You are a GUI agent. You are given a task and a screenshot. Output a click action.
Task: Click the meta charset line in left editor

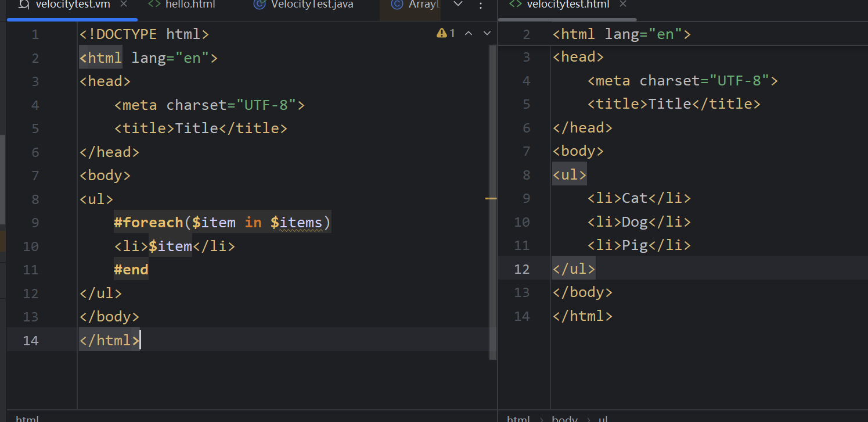tap(210, 105)
